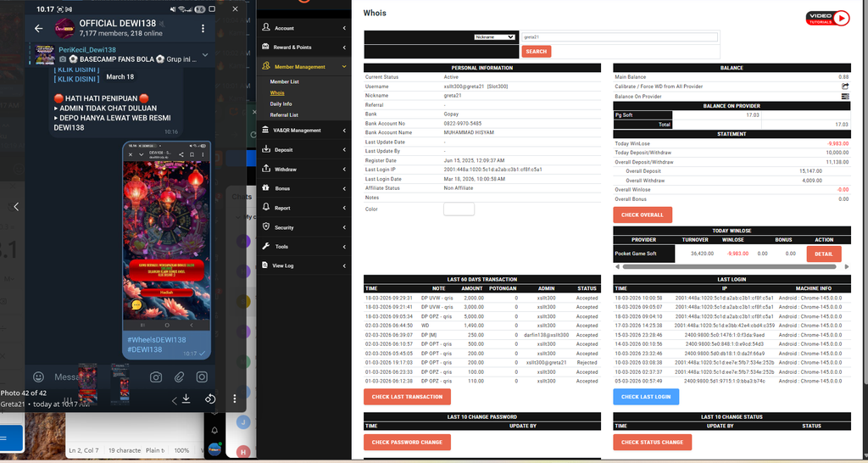This screenshot has width=868, height=463.
Task: Click the Bank Account Name MUHAMMAD HISYAM
Action: 468,132
